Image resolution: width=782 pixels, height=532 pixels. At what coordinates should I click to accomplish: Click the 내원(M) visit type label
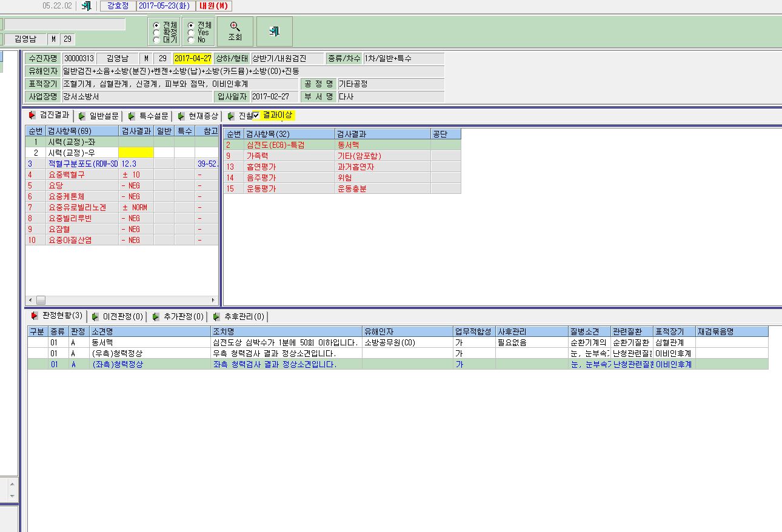pyautogui.click(x=213, y=6)
